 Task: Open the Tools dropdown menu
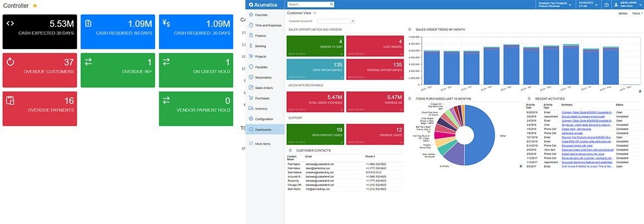[636, 13]
